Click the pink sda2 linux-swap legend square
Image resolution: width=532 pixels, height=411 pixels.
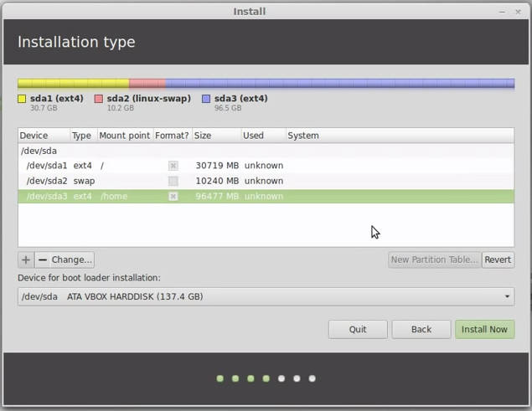click(x=99, y=99)
